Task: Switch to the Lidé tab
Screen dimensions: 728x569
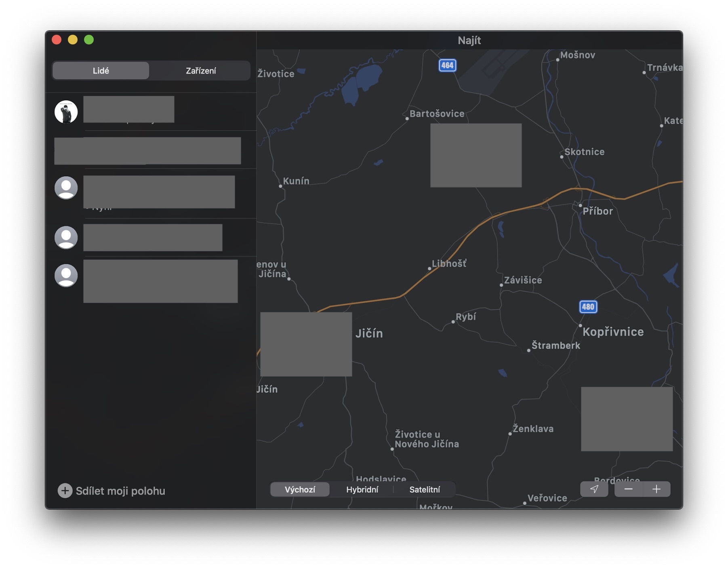Action: (101, 71)
